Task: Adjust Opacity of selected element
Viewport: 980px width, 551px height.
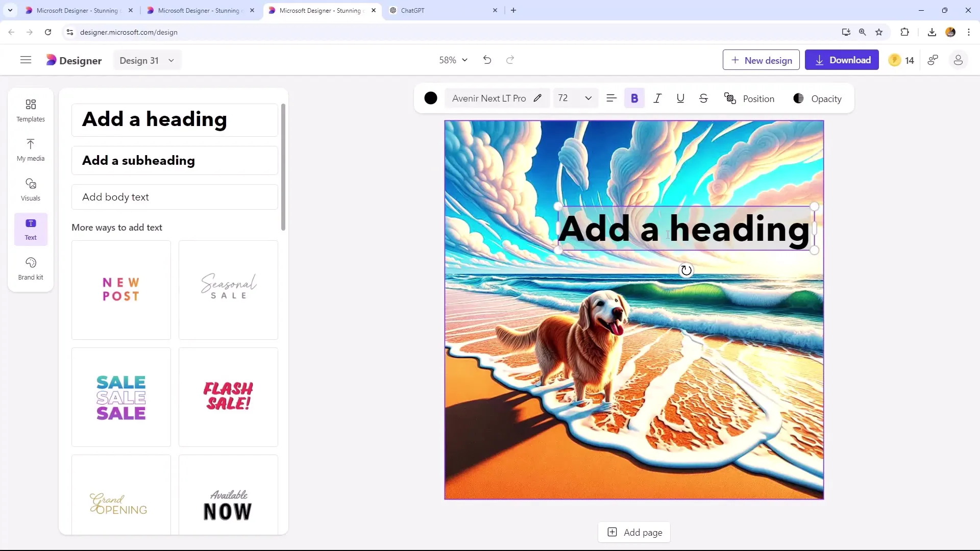Action: coord(818,99)
